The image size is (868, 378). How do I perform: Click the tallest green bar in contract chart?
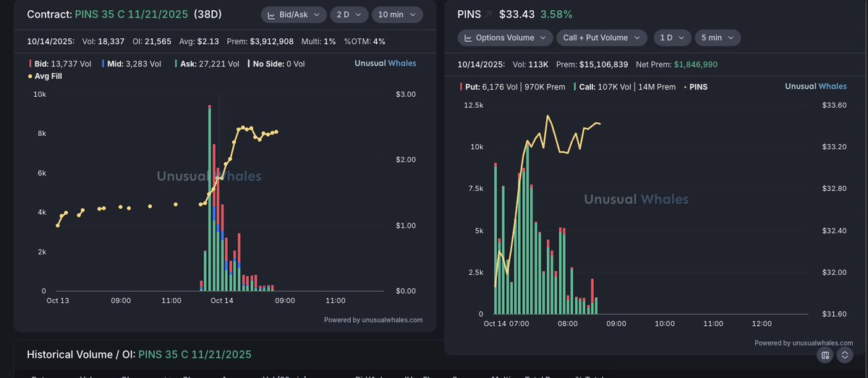[x=210, y=202]
